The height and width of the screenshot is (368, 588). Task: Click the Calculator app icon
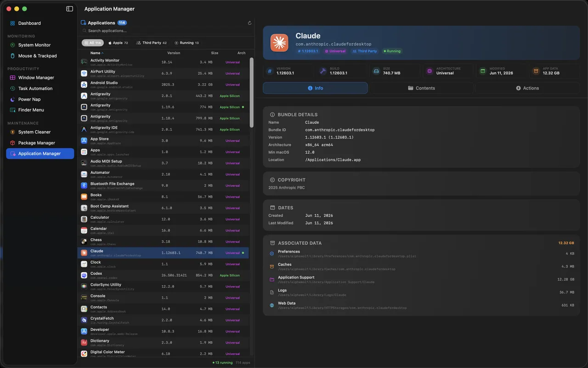point(84,219)
